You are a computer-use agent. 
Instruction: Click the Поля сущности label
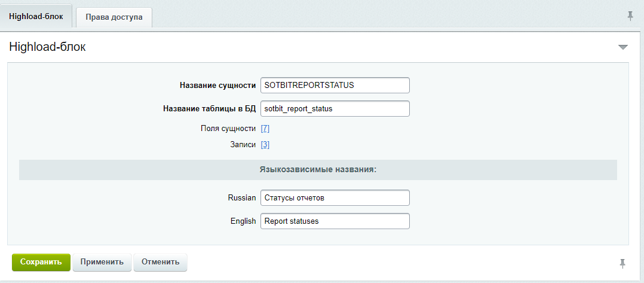[x=228, y=128]
